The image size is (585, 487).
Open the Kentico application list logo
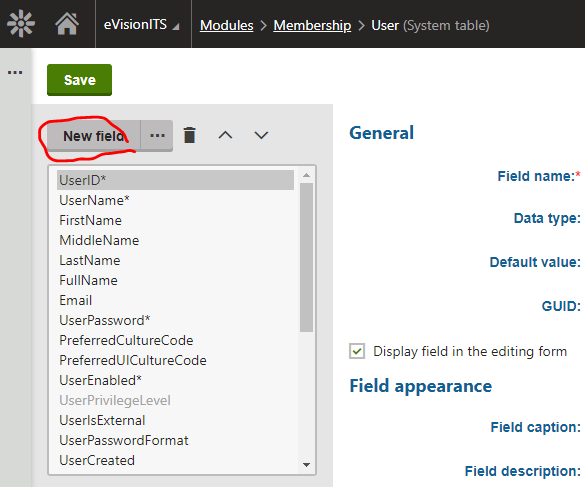21,24
